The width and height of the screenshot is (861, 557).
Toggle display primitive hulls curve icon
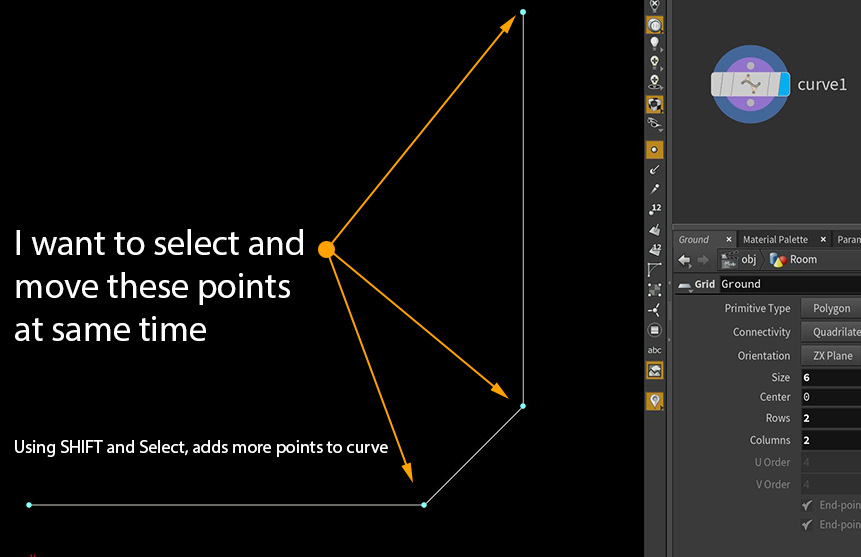pyautogui.click(x=655, y=269)
